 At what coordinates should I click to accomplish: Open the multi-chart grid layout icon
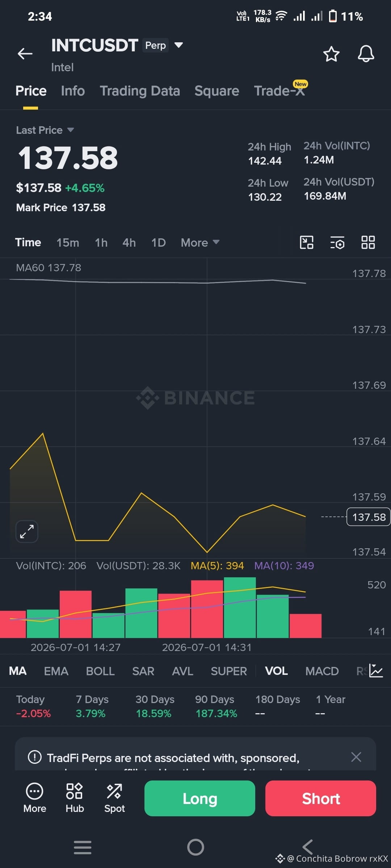coord(368,242)
